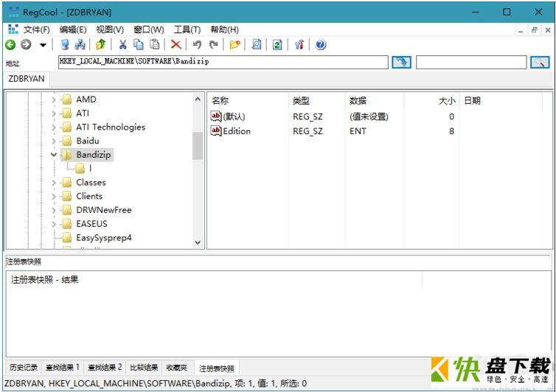Screen dimensions: 556x392
Task: Click the Go arrow button beside address bar
Action: click(401, 63)
